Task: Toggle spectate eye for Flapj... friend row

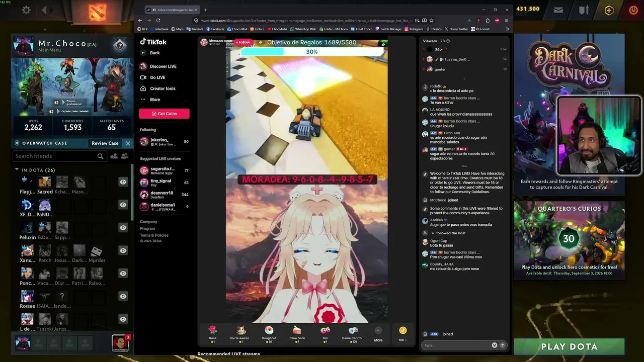Action: [123, 182]
